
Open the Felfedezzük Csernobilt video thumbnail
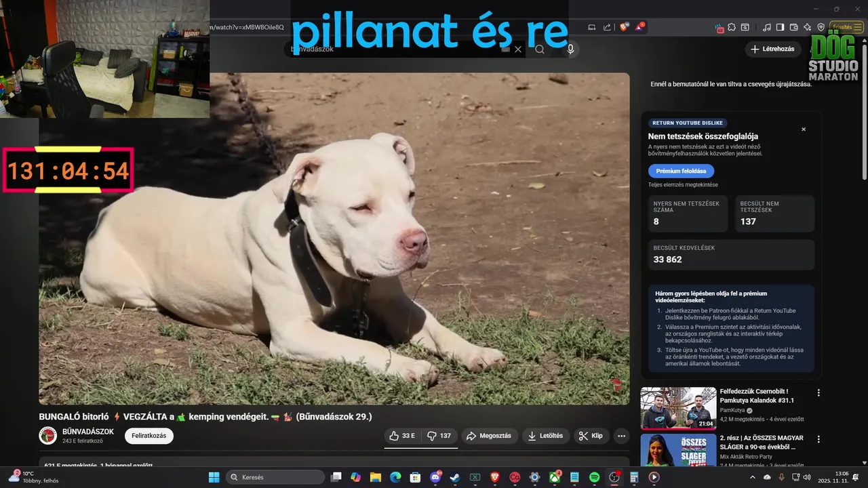coord(678,408)
